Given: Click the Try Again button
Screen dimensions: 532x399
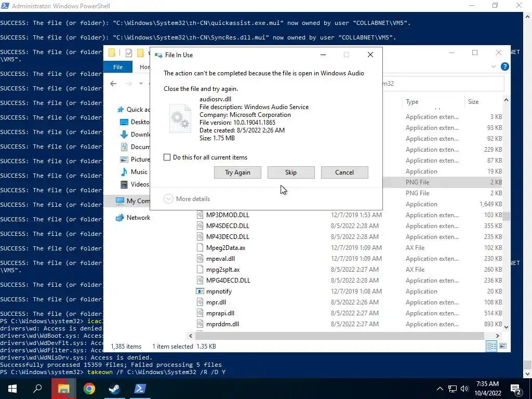Looking at the screenshot, I should pyautogui.click(x=237, y=172).
